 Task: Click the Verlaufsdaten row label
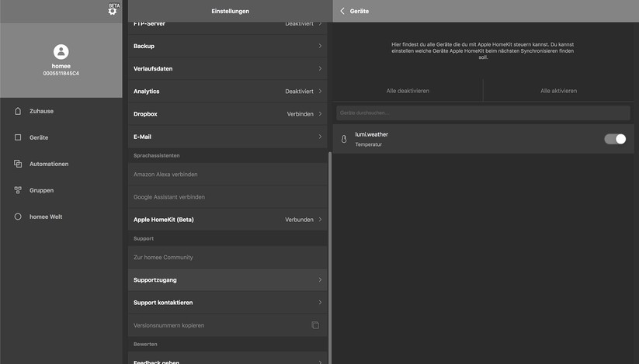click(x=153, y=68)
